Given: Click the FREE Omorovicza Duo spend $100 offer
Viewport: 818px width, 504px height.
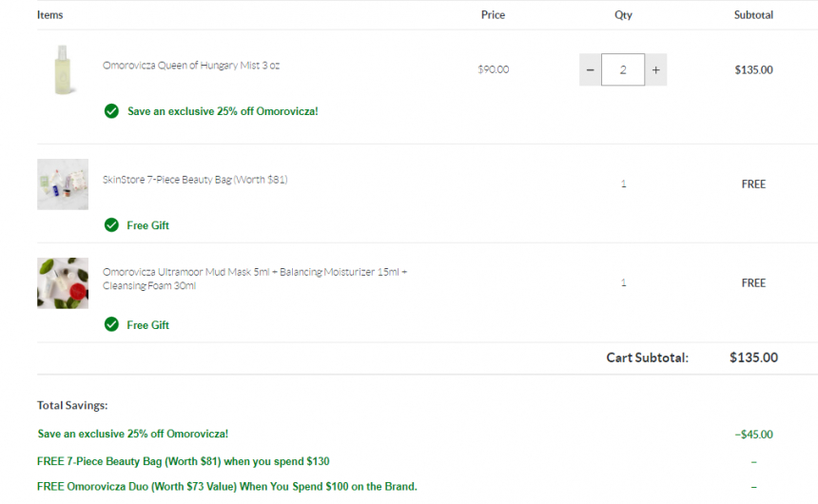Looking at the screenshot, I should click(x=227, y=486).
